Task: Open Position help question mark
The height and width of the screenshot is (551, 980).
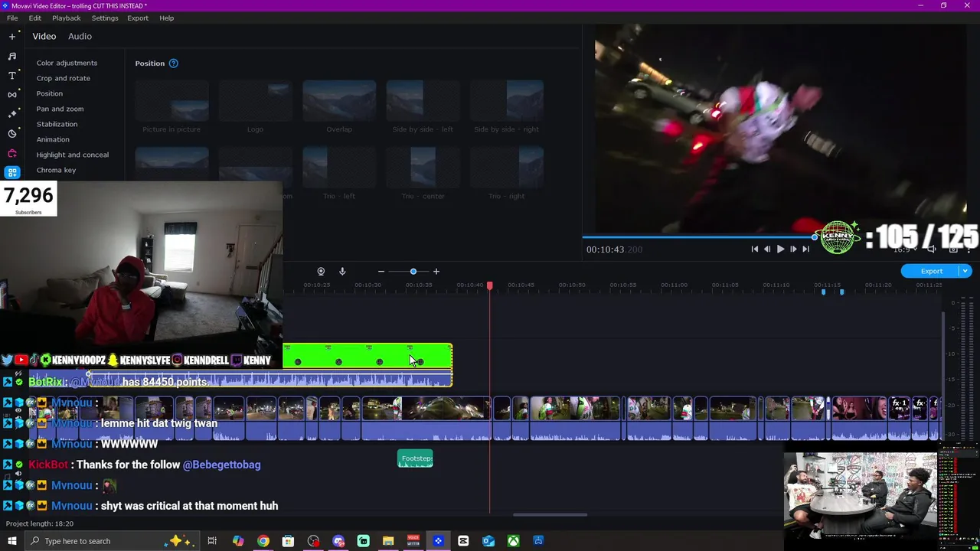Action: pyautogui.click(x=173, y=63)
